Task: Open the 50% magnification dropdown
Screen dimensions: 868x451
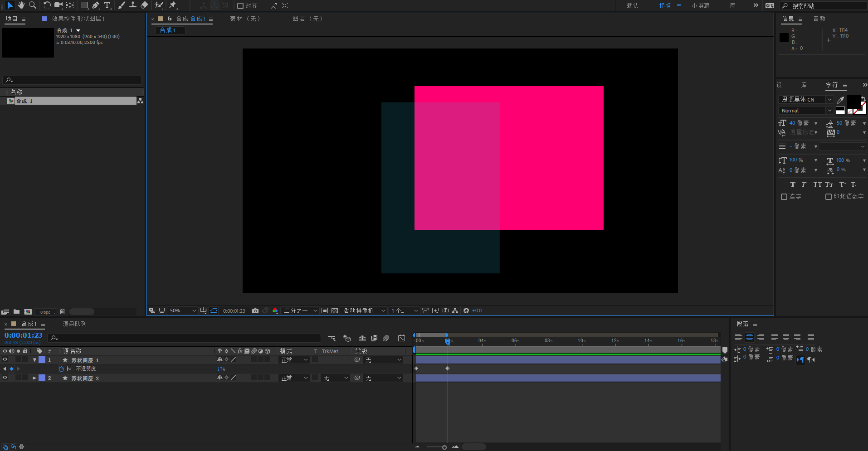Action: coord(182,310)
